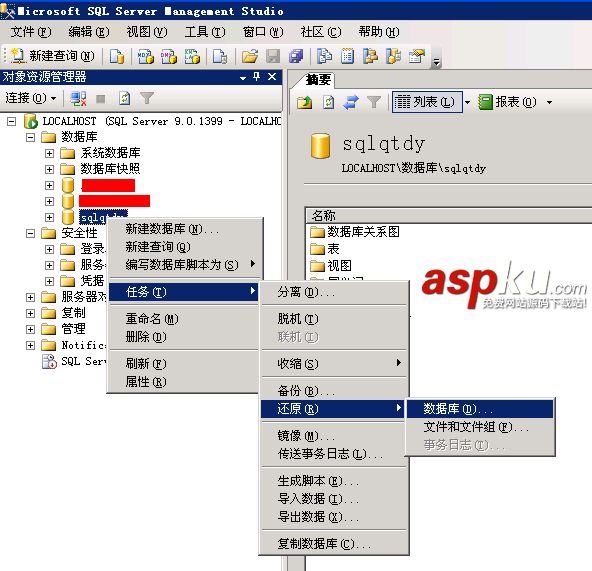Close the Object Explorer panel
This screenshot has height=571, width=592.
tap(272, 77)
